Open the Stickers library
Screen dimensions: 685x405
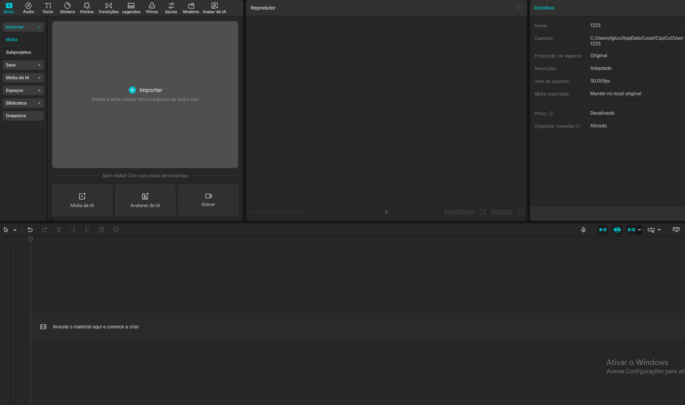click(x=67, y=8)
